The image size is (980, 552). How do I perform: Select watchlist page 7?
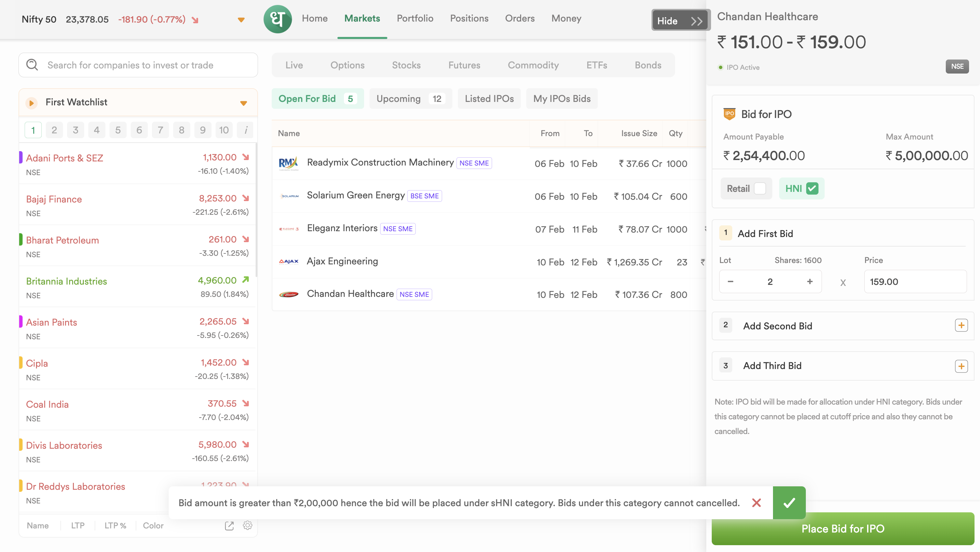point(160,130)
